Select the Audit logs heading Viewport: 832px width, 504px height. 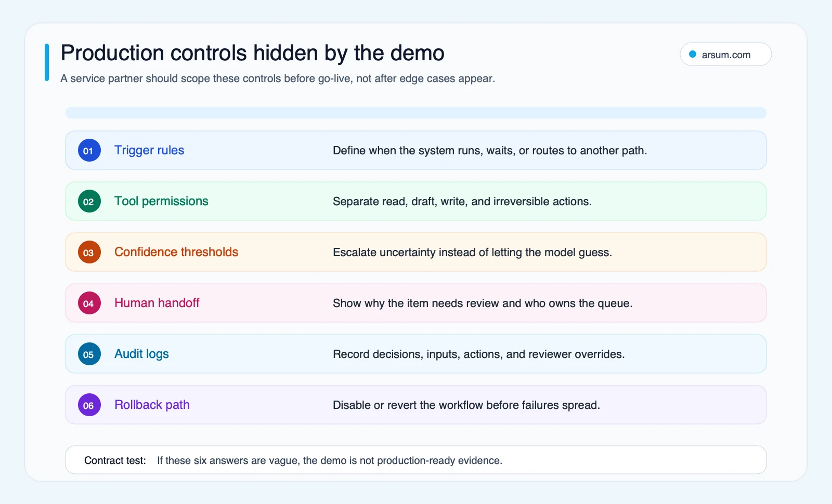141,354
